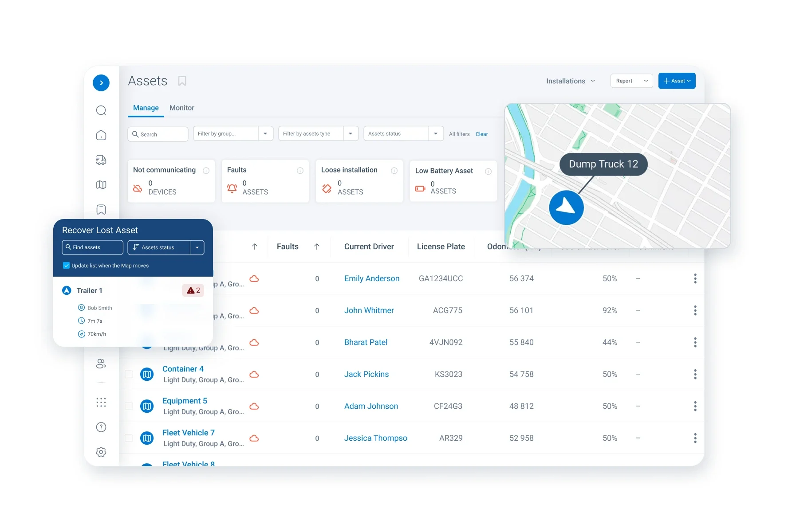Viewport: 788px width, 532px height.
Task: Select the Container 4 row checkbox
Action: click(x=129, y=374)
